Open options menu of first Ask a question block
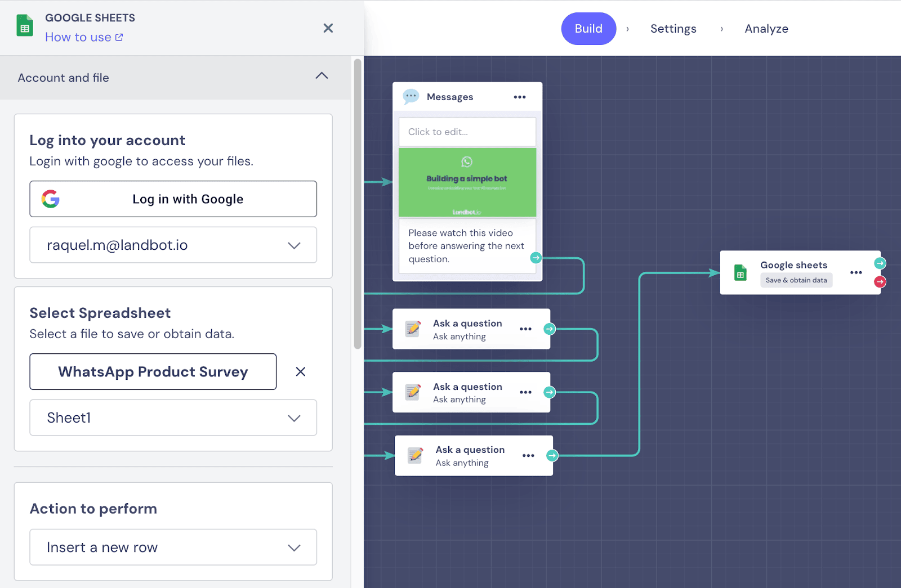Image resolution: width=901 pixels, height=588 pixels. pyautogui.click(x=525, y=329)
